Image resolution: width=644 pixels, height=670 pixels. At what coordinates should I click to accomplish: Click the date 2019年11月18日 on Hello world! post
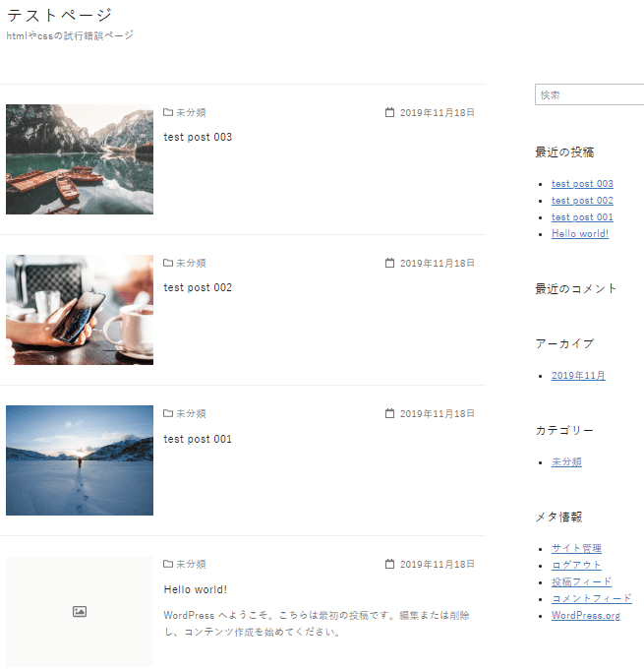click(437, 564)
